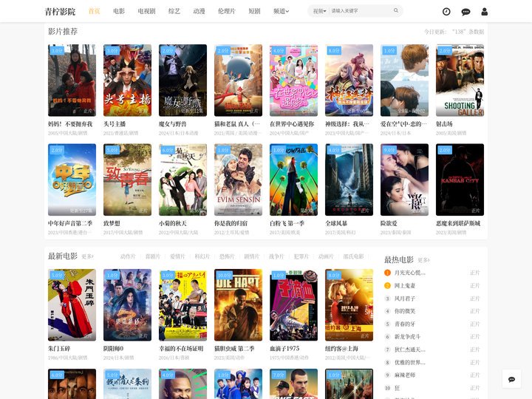Open 优雅的世界 in hottest movies list

tap(409, 362)
